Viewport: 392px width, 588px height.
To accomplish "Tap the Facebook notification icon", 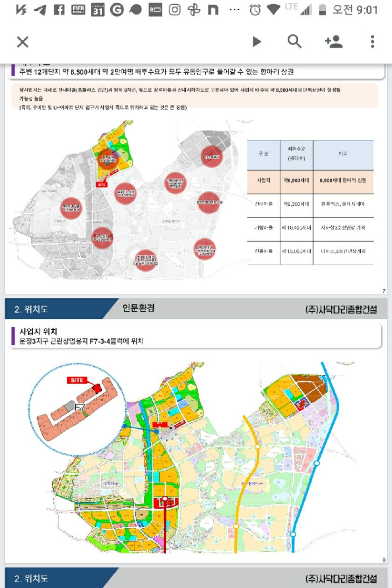I will (x=59, y=10).
